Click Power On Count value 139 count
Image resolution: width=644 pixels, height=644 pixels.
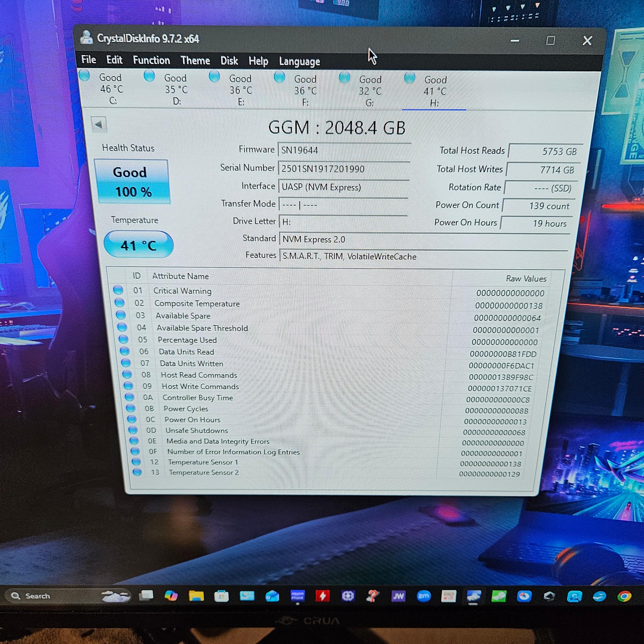click(539, 206)
